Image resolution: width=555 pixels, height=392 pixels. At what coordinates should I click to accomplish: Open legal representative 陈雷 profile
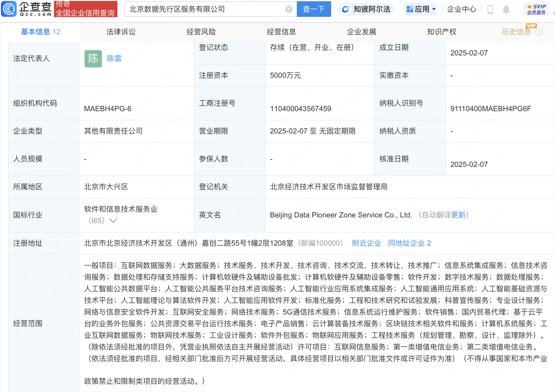coord(114,58)
